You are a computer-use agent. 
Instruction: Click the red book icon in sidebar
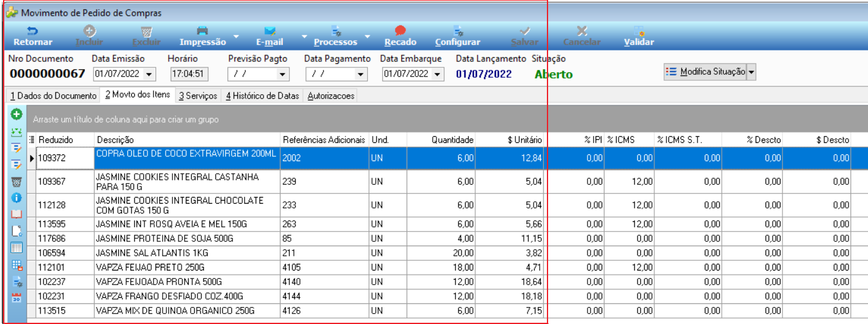(x=16, y=214)
